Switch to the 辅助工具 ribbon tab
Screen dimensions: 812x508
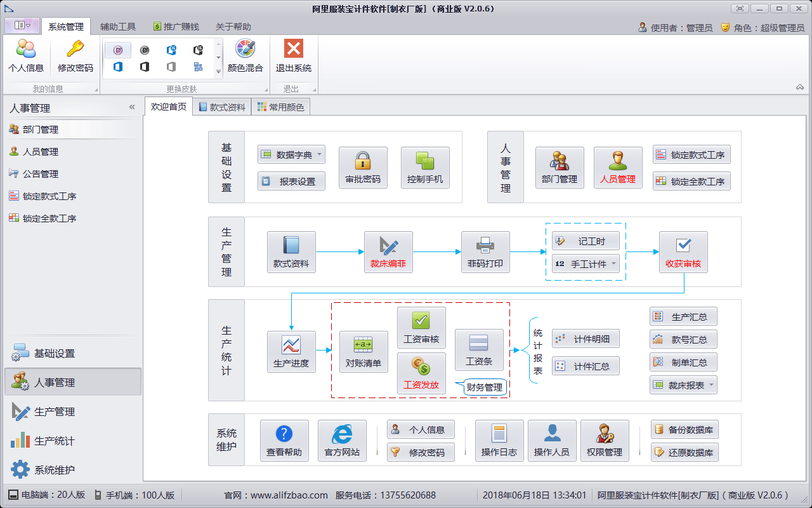click(x=118, y=27)
